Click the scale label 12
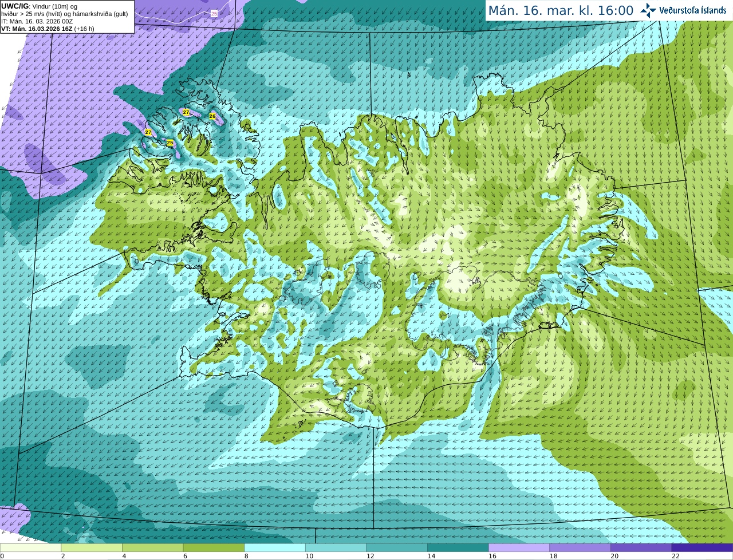Viewport: 733px width, 560px height. tap(371, 556)
